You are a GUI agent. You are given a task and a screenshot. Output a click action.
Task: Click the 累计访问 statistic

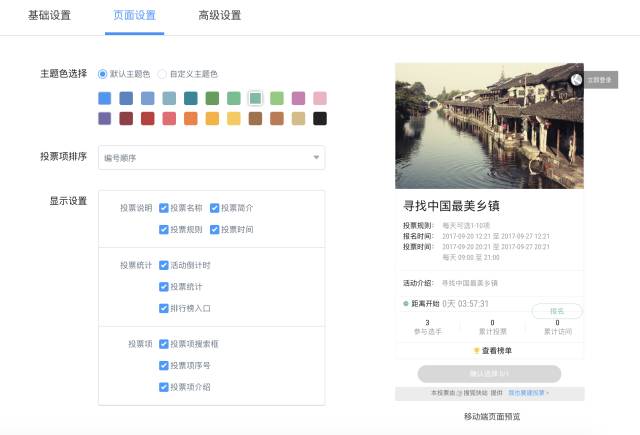[x=558, y=327]
